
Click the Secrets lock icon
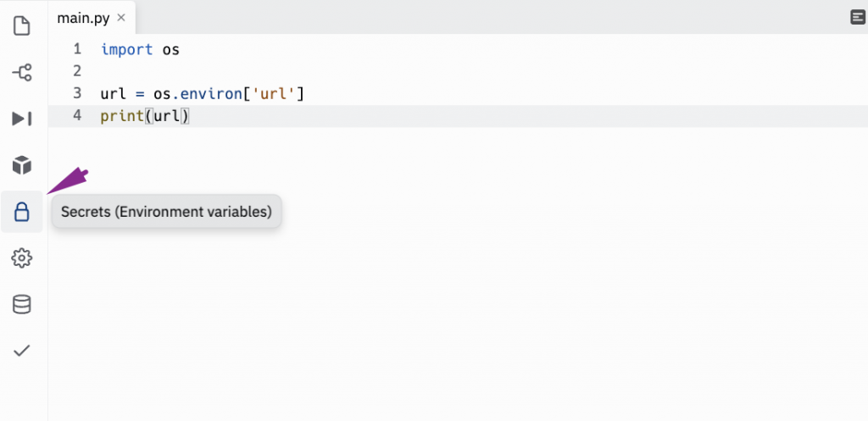[22, 212]
